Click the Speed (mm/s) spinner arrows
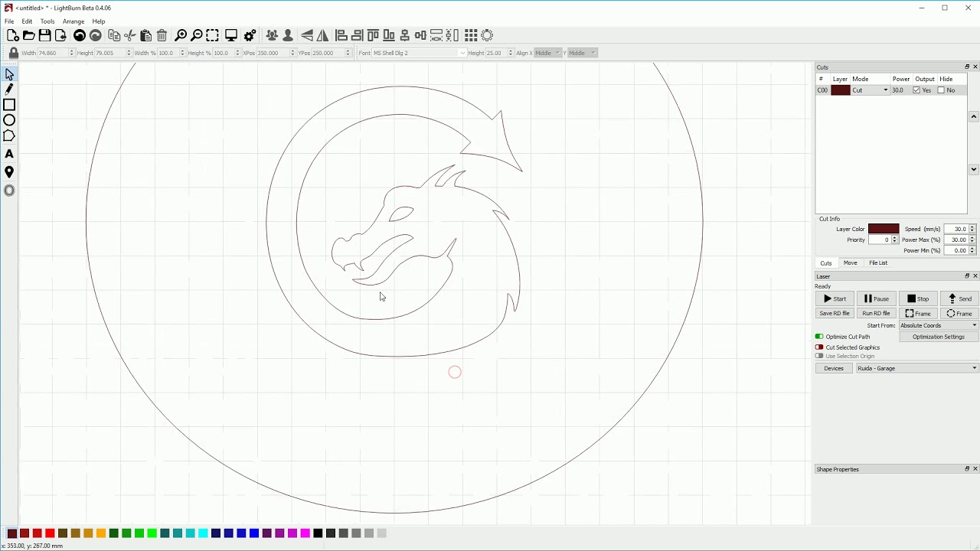Image resolution: width=980 pixels, height=551 pixels. (972, 229)
